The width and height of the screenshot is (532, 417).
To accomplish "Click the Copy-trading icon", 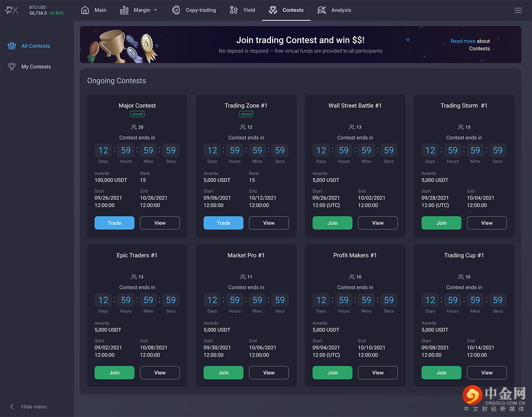I will pos(176,10).
